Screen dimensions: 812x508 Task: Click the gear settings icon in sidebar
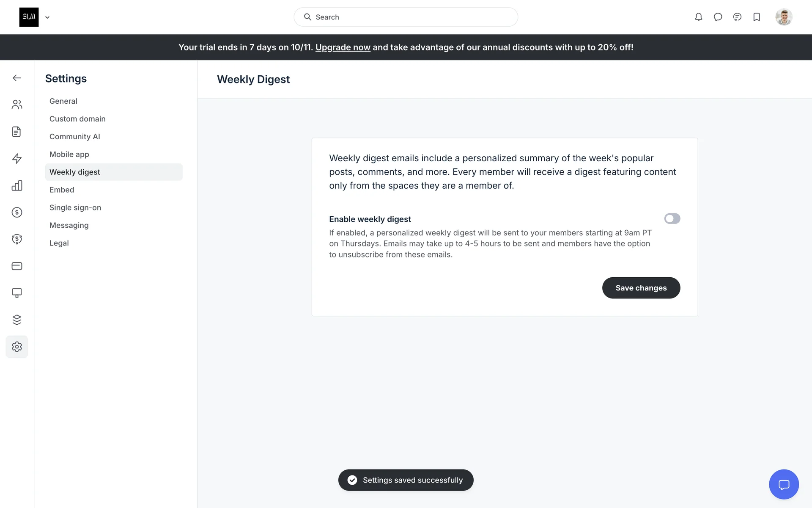point(17,347)
